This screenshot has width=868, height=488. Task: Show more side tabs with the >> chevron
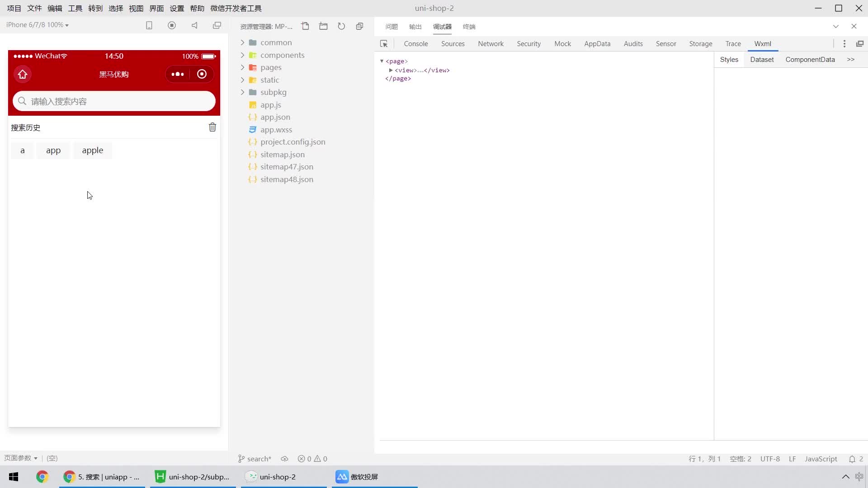(851, 60)
